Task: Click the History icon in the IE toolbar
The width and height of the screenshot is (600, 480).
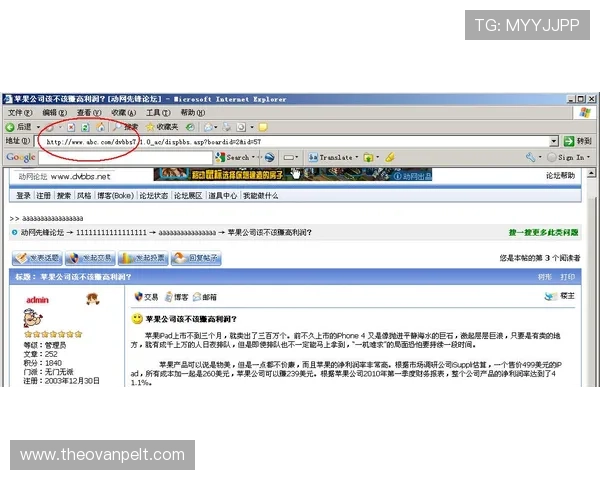Action: point(190,127)
